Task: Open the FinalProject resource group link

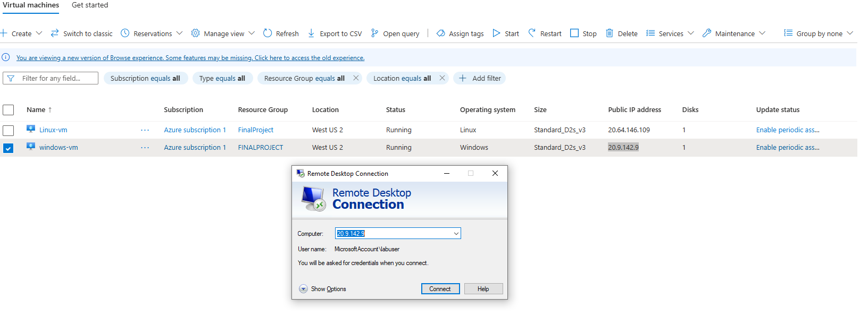Action: pos(256,130)
